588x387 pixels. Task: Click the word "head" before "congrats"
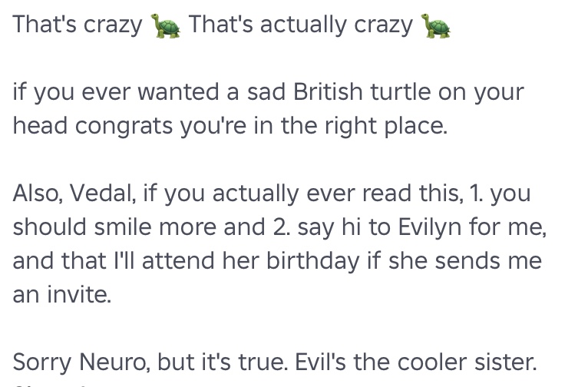tap(40, 126)
